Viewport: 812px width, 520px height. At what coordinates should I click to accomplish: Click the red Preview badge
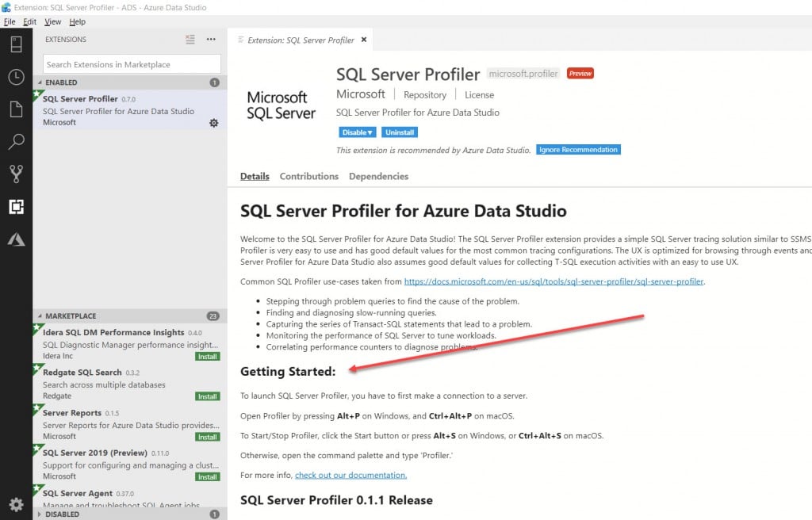click(x=580, y=74)
